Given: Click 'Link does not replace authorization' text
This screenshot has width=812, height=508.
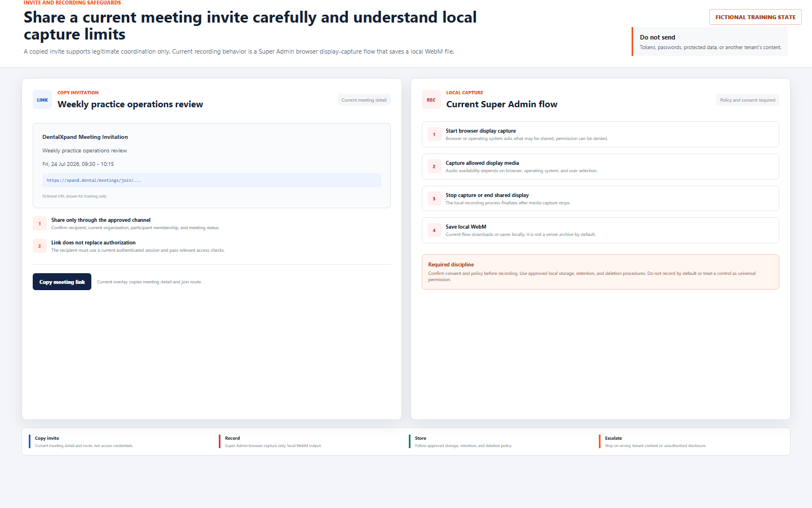Looking at the screenshot, I should (x=94, y=243).
